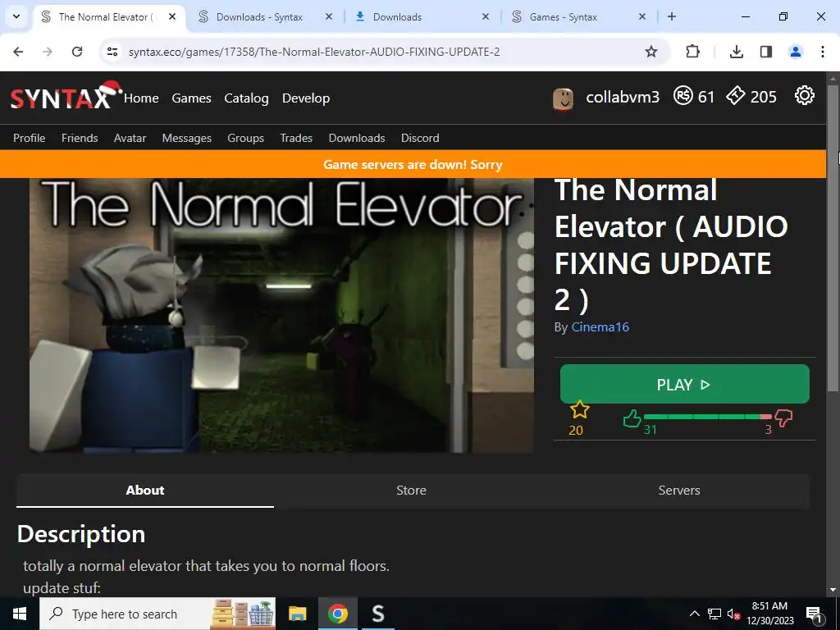Switch to the Downloads - Syntax tab
The image size is (840, 630).
pyautogui.click(x=263, y=16)
